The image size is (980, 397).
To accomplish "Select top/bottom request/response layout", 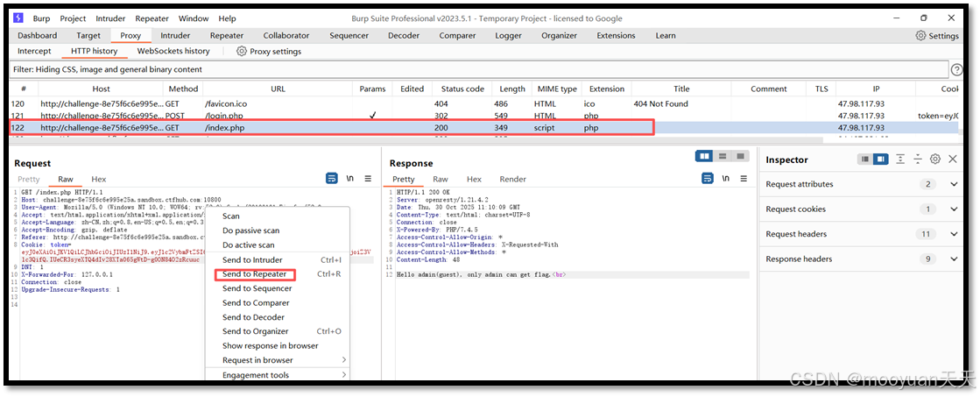I will click(x=723, y=156).
